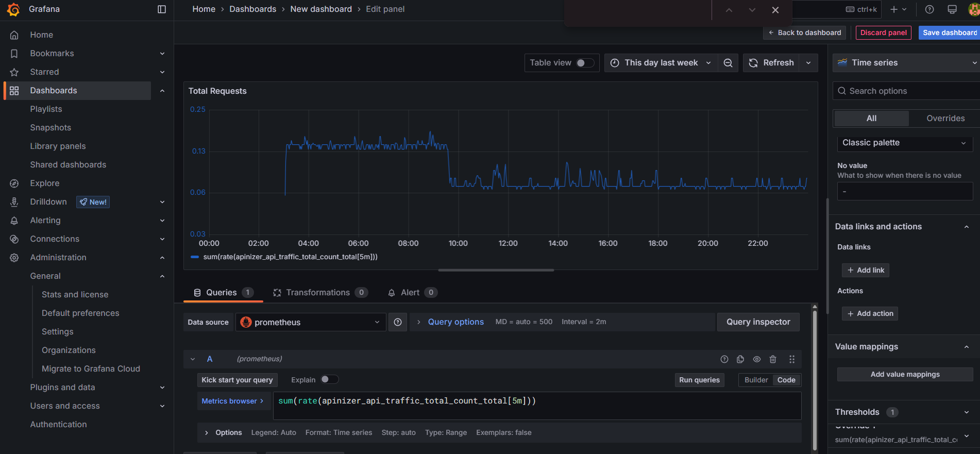Expand Bookmarks sidebar chevron
The height and width of the screenshot is (454, 980).
tap(162, 54)
